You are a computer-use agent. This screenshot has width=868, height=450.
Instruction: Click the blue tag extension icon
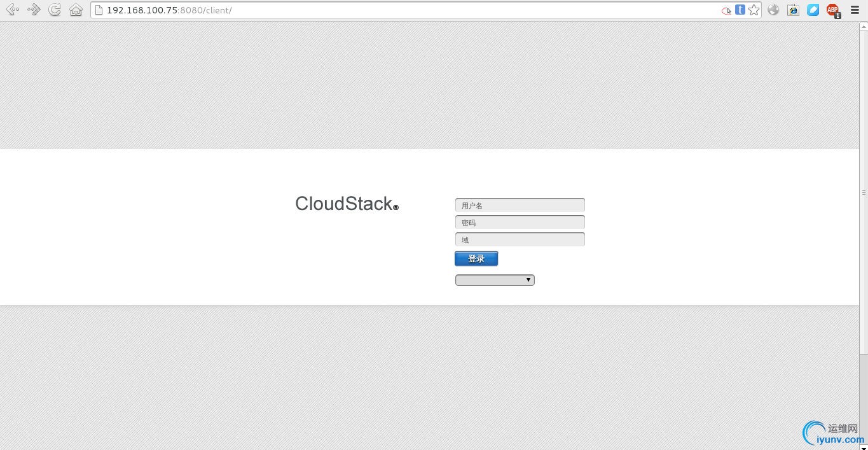click(x=813, y=10)
